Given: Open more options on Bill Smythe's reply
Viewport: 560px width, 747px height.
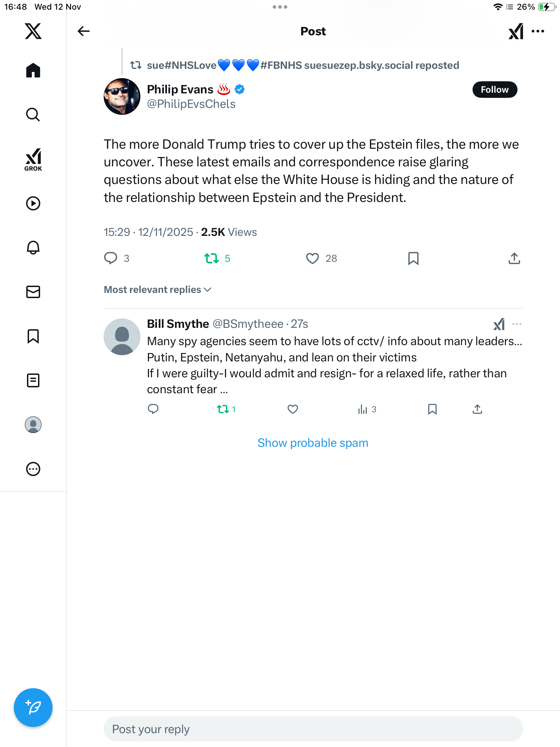Looking at the screenshot, I should point(517,324).
